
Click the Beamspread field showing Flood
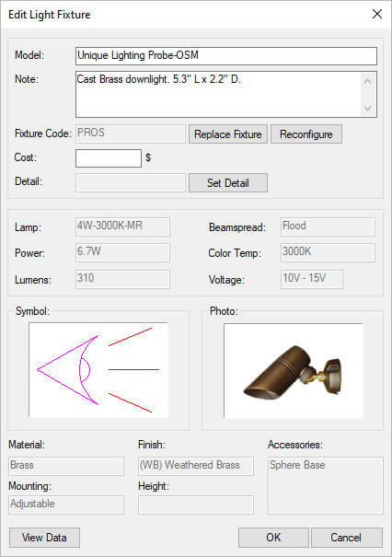coord(328,226)
